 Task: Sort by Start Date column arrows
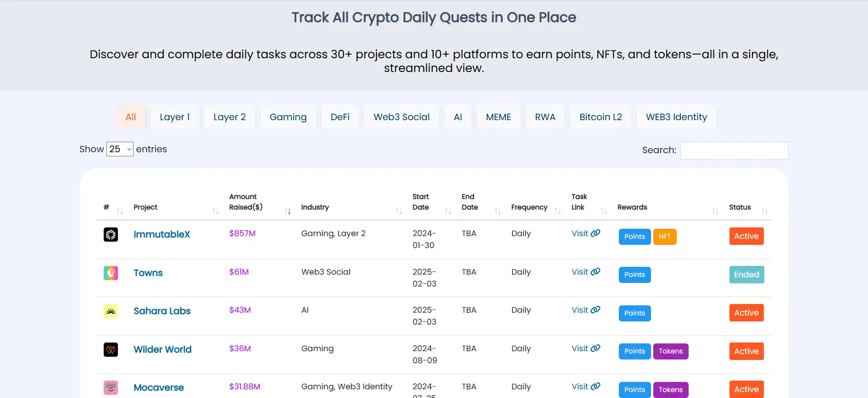click(x=448, y=211)
